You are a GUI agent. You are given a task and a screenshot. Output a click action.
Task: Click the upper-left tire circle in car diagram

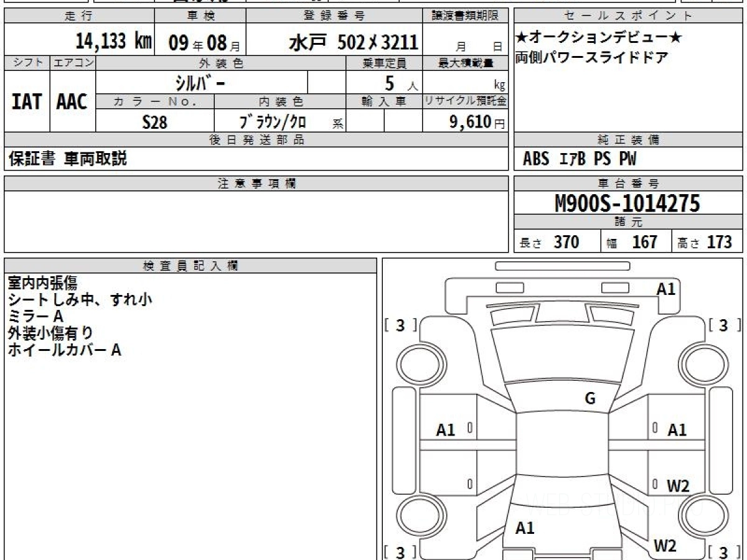point(415,362)
